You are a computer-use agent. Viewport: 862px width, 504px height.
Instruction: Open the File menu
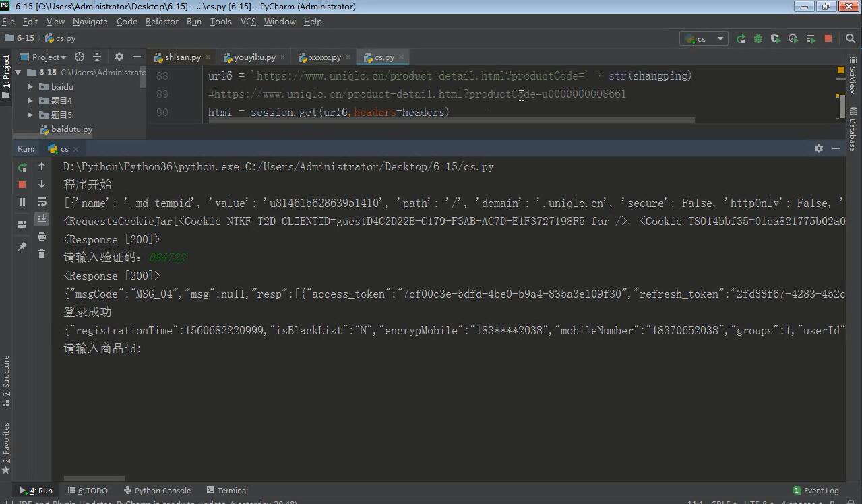8,22
